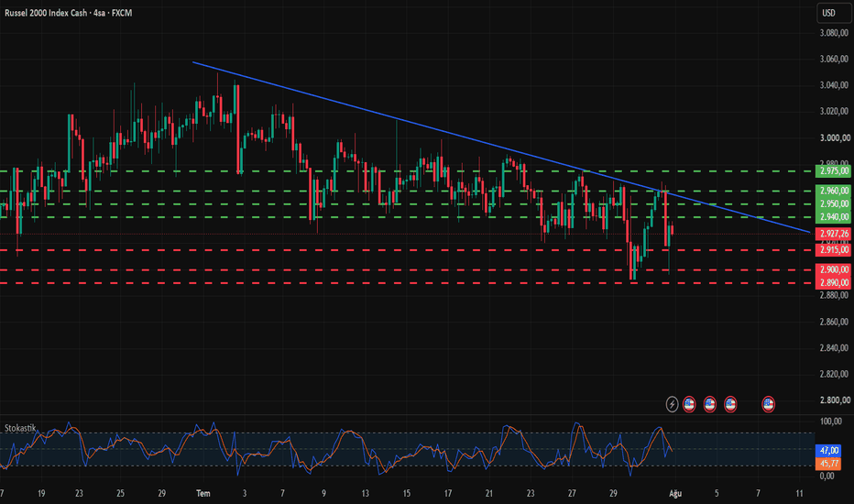
Task: Click the 3.040,00 price axis label
Action: (x=835, y=85)
